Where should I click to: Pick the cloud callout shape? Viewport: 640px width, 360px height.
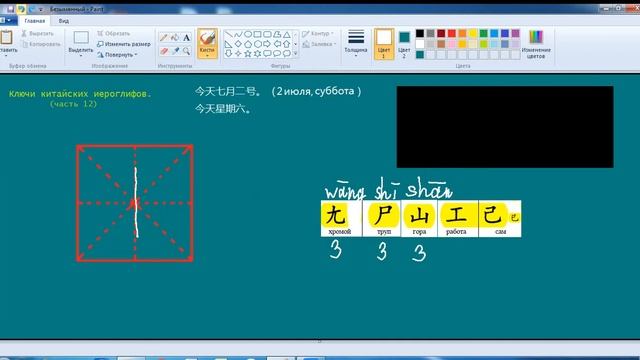[287, 53]
